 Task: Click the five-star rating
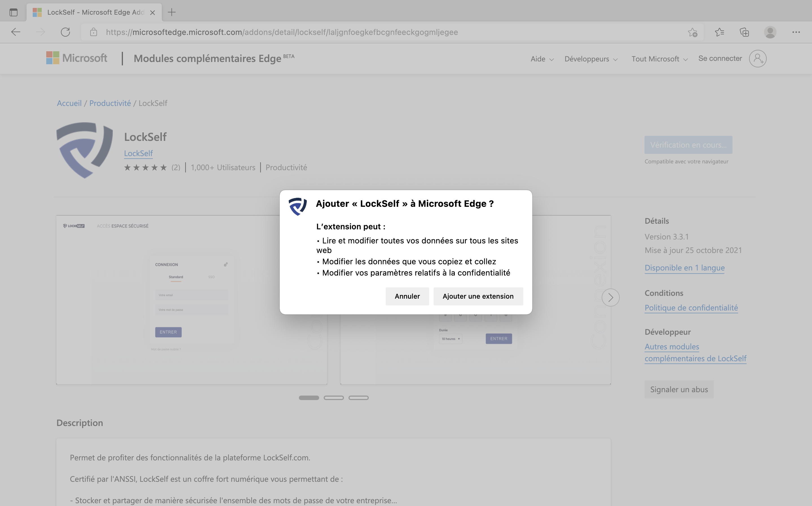(x=145, y=167)
